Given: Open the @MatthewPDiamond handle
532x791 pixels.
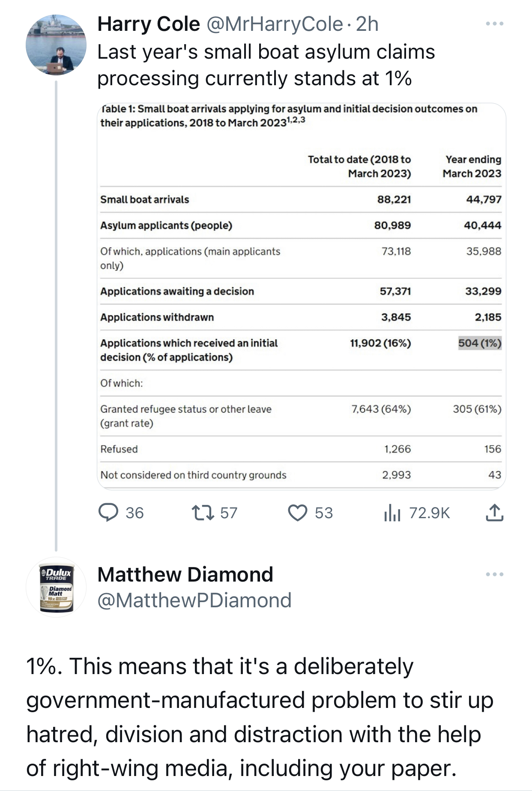Looking at the screenshot, I should (194, 600).
